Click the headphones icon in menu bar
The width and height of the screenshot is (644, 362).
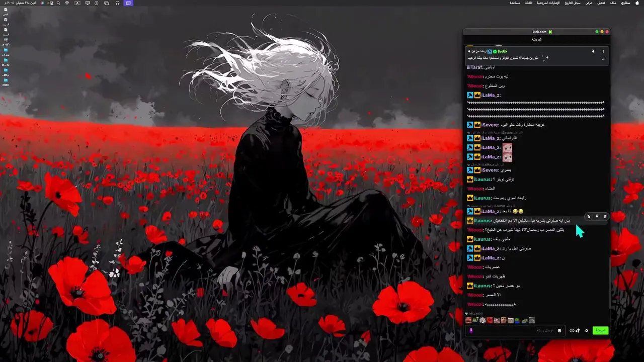coord(117,3)
